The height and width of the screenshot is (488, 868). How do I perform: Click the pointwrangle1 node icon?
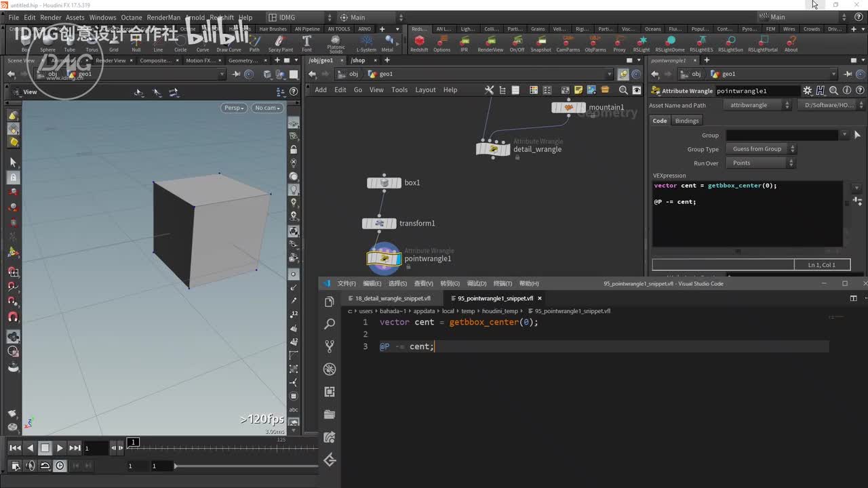point(384,258)
